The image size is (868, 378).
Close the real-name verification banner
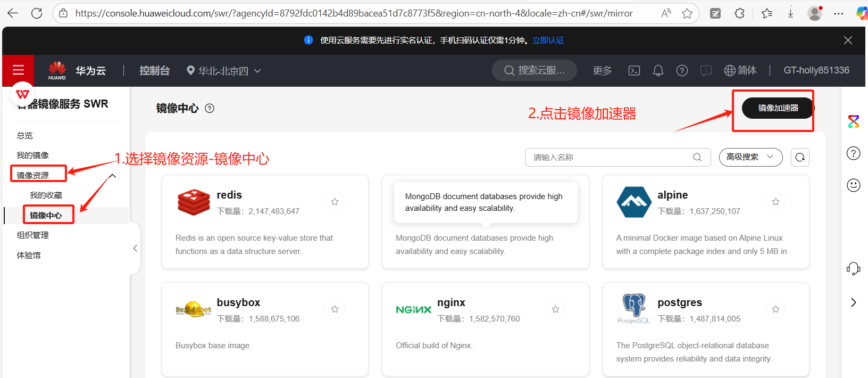tap(848, 40)
